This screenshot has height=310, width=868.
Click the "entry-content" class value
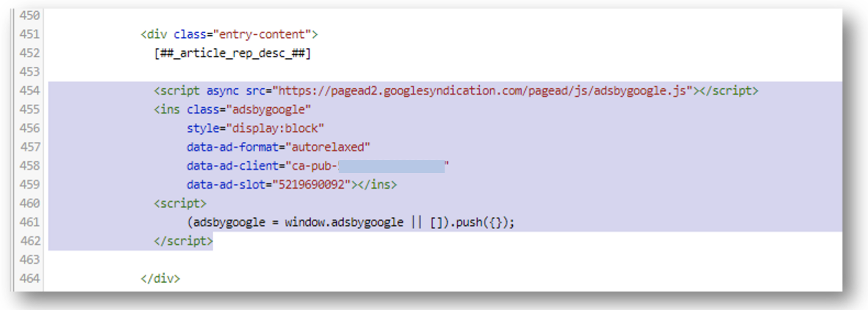[261, 34]
